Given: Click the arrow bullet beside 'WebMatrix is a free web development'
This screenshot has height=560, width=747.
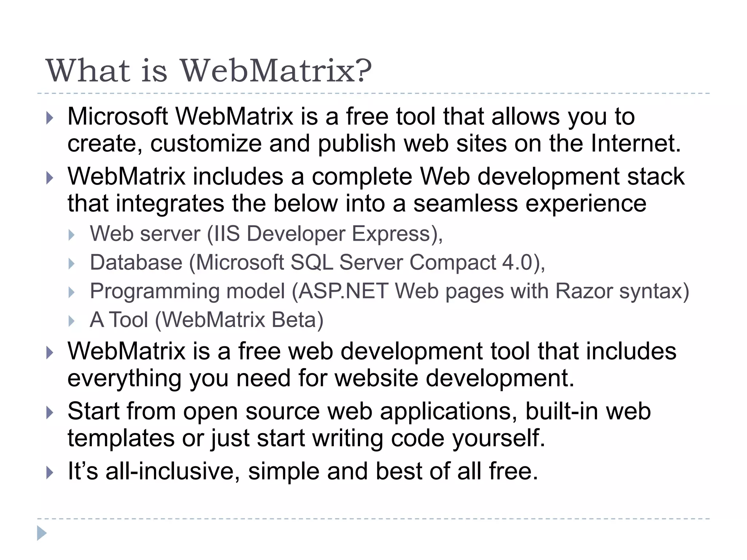Looking at the screenshot, I should coord(50,353).
